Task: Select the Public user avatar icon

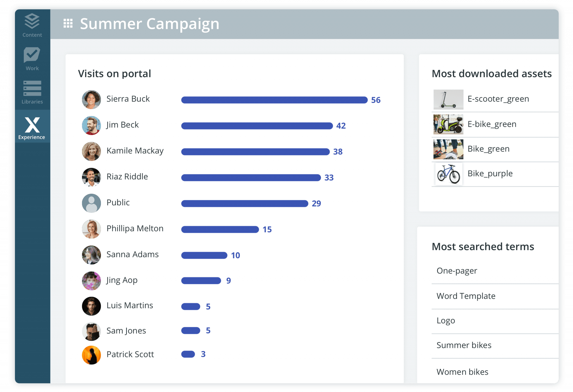Action: (91, 203)
